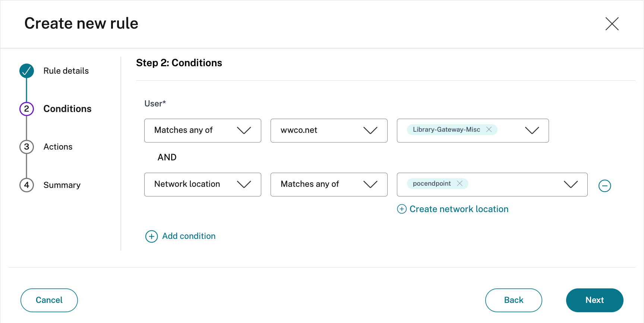Click the plus icon for Create network location

(x=402, y=209)
